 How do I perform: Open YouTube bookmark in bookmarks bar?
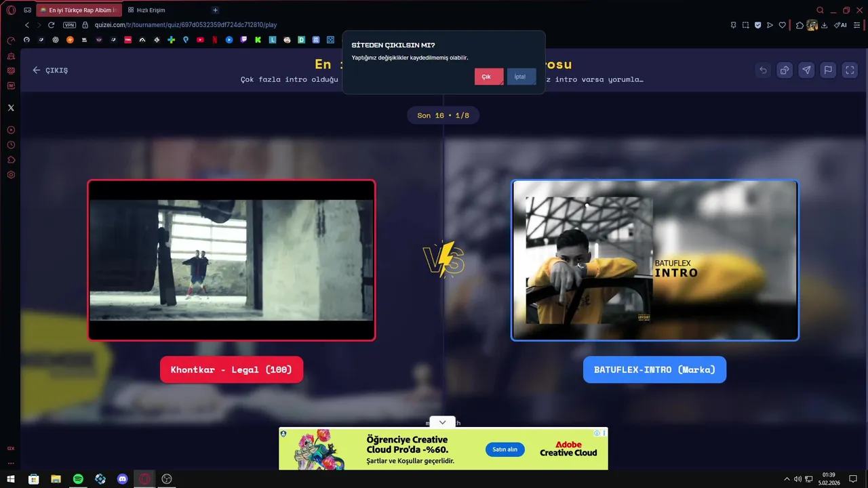(x=200, y=40)
